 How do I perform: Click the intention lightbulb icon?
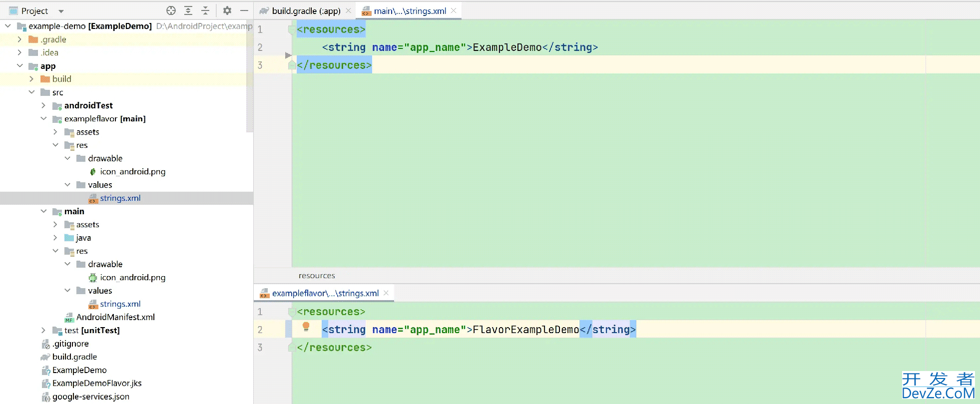click(x=306, y=327)
